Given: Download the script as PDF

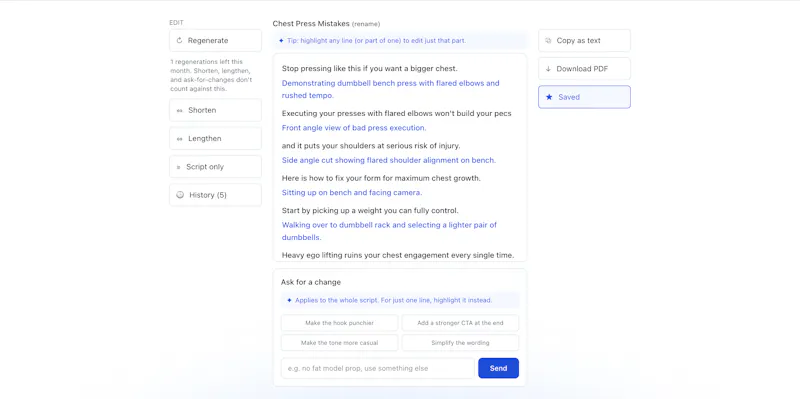Looking at the screenshot, I should click(584, 69).
